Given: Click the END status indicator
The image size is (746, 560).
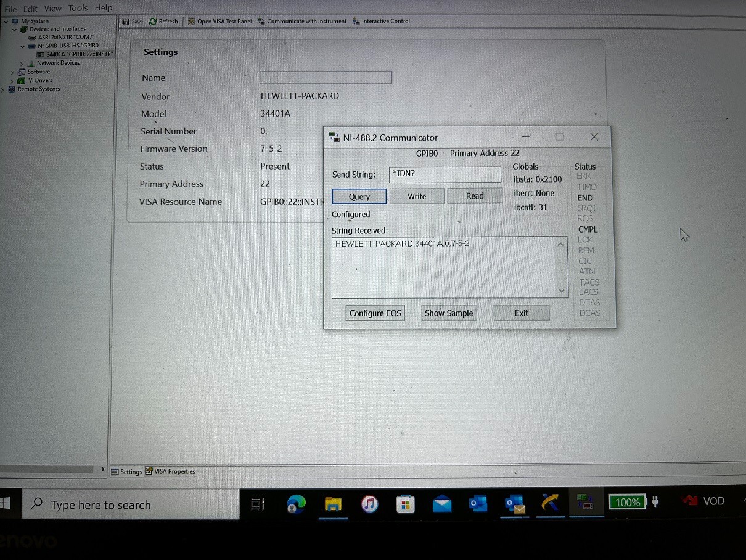Looking at the screenshot, I should click(x=585, y=198).
